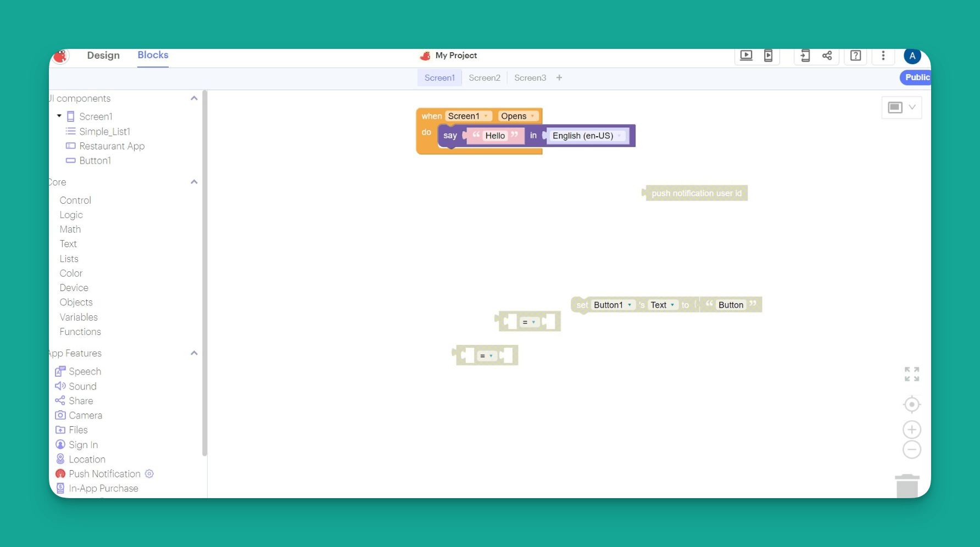Collapse the UI components section
Viewport: 980px width, 547px height.
click(x=194, y=98)
